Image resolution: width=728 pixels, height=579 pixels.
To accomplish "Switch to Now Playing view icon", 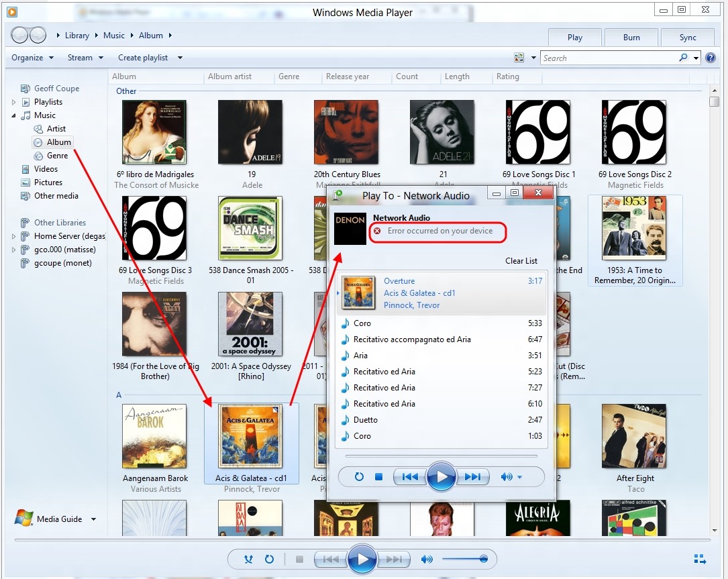I will click(700, 559).
